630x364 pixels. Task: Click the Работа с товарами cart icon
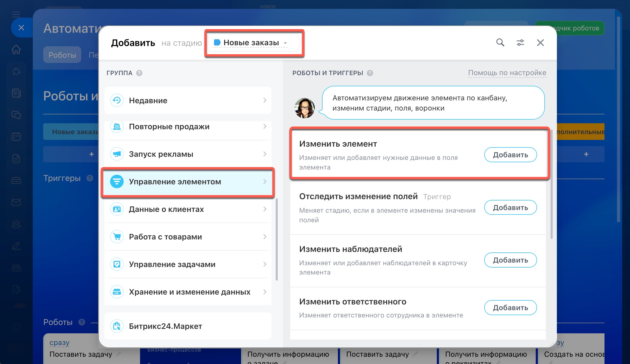[x=117, y=237]
